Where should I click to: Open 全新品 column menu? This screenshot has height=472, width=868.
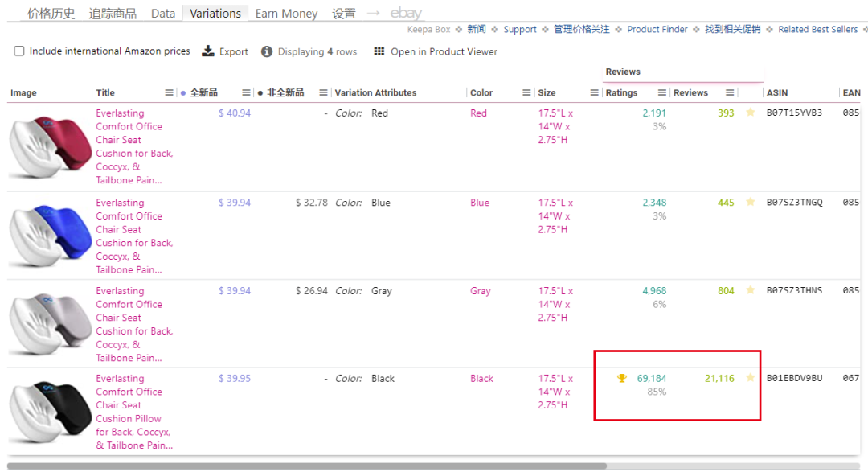click(246, 92)
